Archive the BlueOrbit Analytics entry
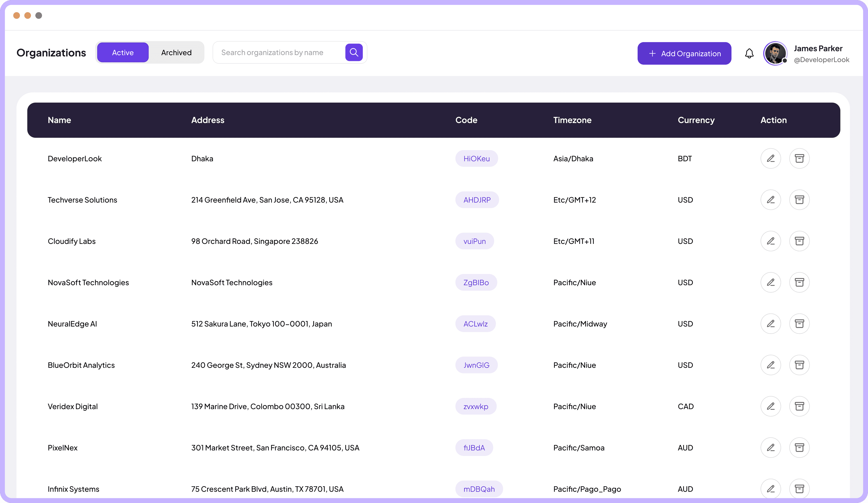The width and height of the screenshot is (868, 503). coord(800,365)
